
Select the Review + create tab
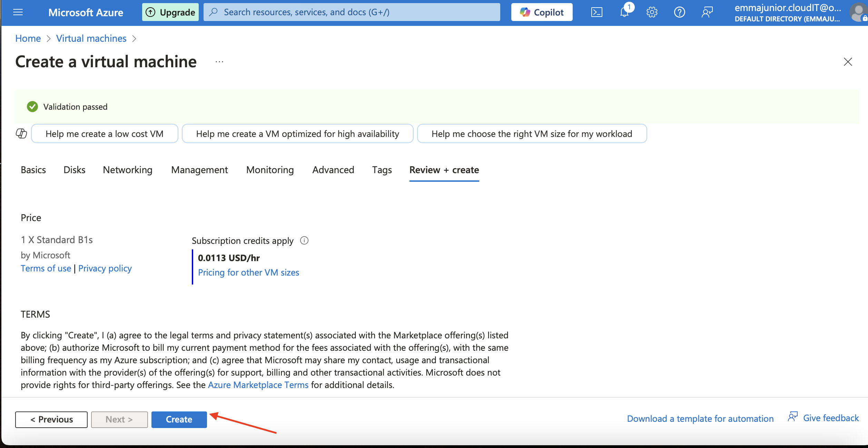click(444, 170)
